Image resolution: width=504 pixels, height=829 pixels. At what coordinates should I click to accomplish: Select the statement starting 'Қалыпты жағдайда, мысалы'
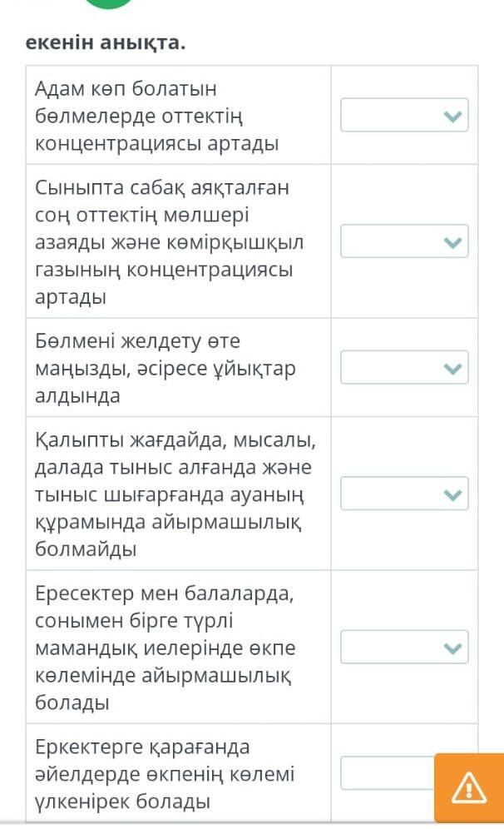click(175, 494)
